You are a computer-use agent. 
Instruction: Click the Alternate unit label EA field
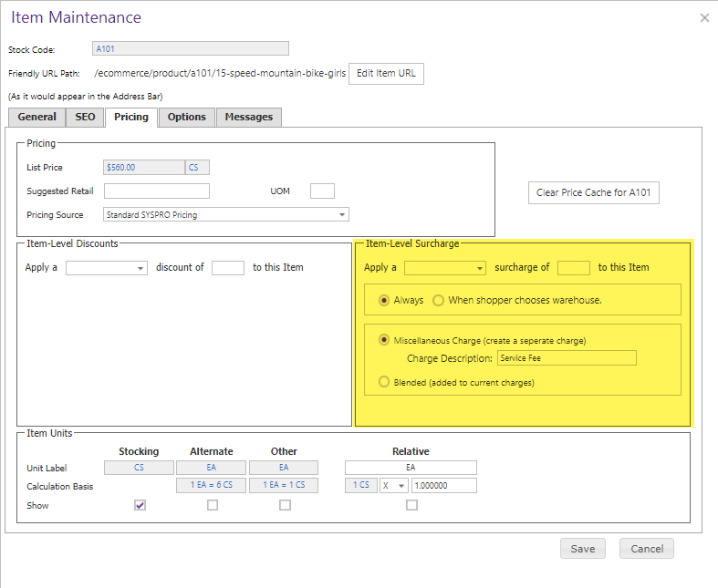click(211, 467)
